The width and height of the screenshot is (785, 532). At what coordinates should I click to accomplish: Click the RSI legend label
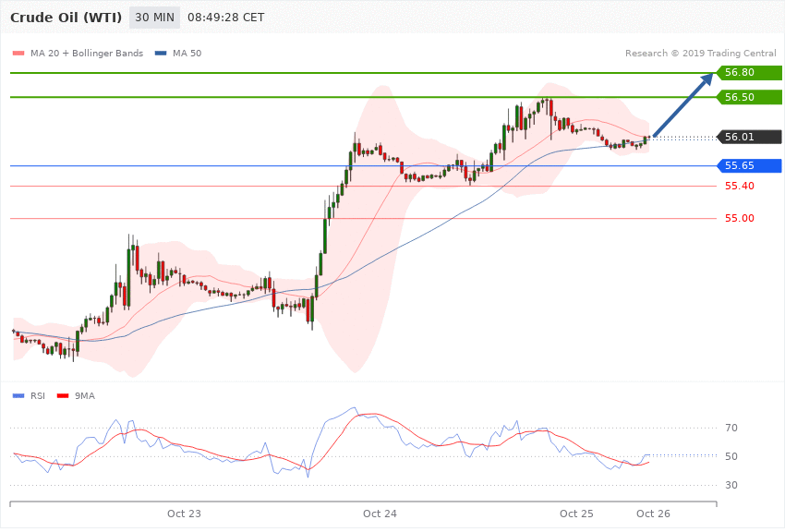click(x=38, y=396)
